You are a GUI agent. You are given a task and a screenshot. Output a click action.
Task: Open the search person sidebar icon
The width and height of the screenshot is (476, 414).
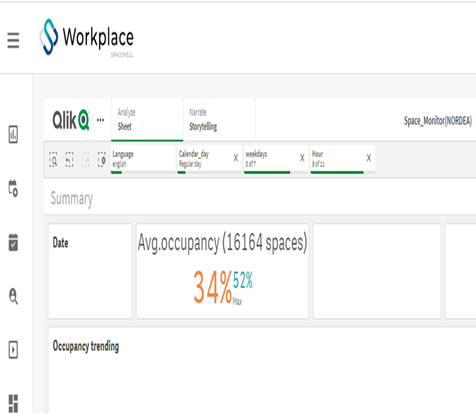[x=13, y=296]
